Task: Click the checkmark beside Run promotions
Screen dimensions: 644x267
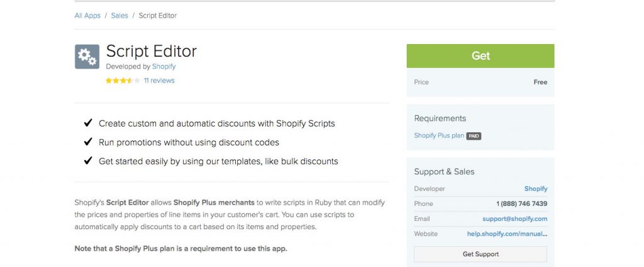Action: [88, 142]
